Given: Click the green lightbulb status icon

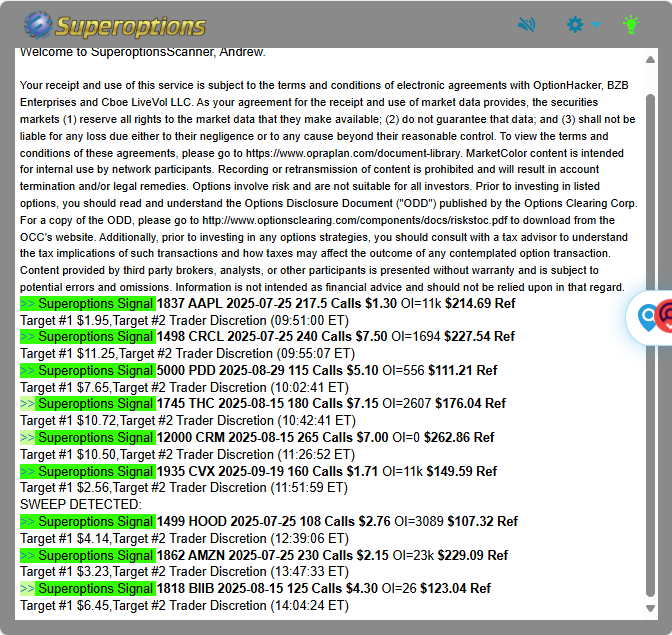Looking at the screenshot, I should click(x=630, y=24).
